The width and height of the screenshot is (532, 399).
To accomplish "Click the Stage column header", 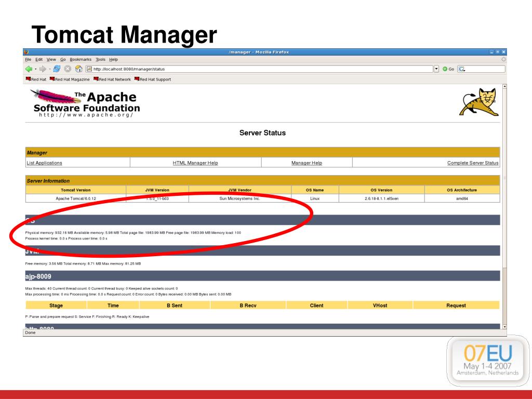I will [x=56, y=305].
